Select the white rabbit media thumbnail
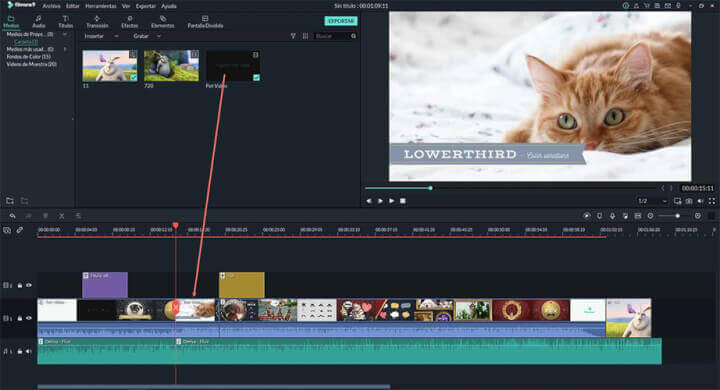 click(110, 66)
